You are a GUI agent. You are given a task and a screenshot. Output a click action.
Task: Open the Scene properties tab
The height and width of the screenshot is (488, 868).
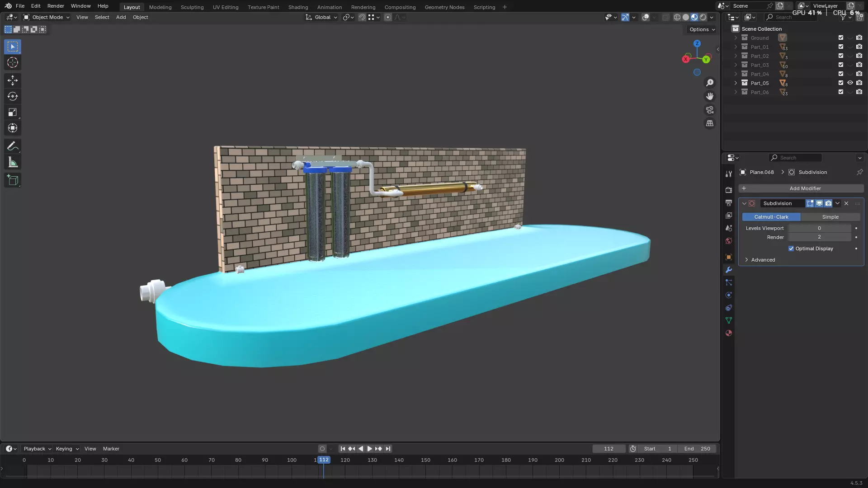(728, 228)
